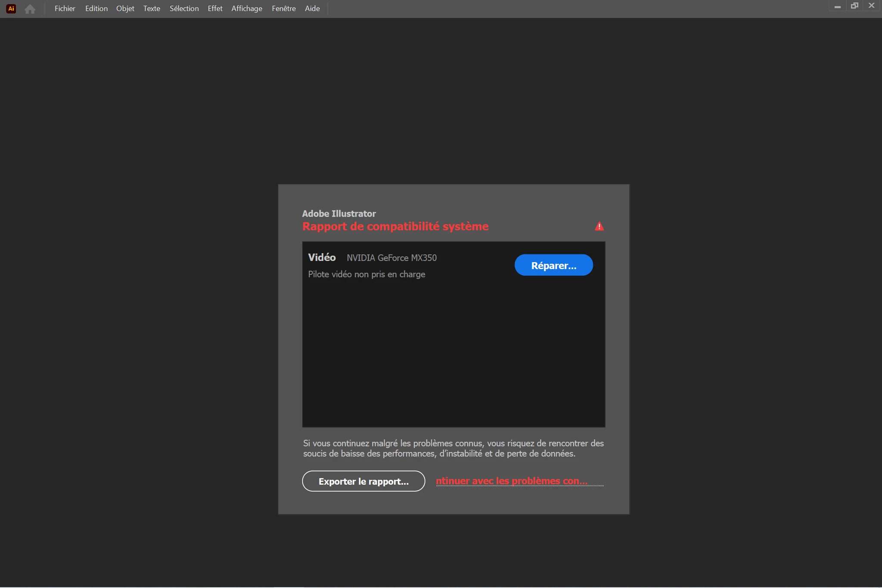Open the Aide menu
Image resolution: width=882 pixels, height=588 pixels.
tap(312, 9)
